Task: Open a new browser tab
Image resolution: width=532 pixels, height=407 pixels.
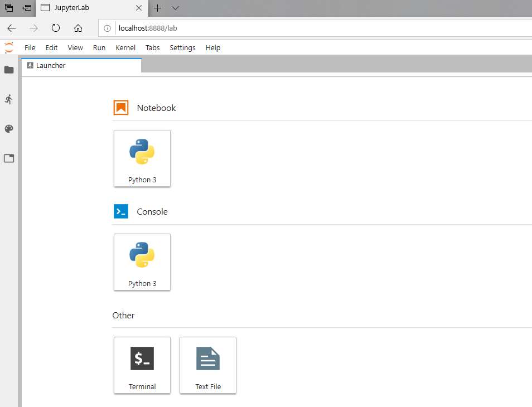Action: [157, 8]
